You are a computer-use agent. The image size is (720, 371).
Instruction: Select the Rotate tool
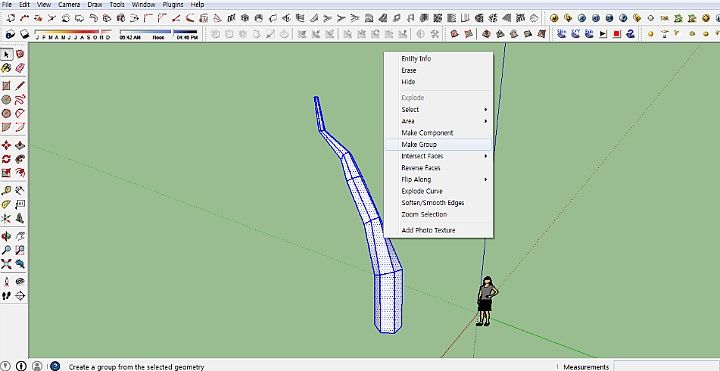[x=6, y=159]
